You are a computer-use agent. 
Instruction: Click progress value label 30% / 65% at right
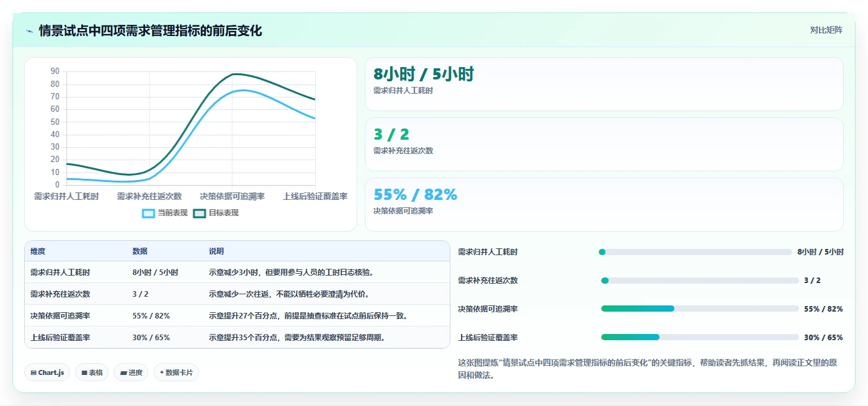pos(823,338)
